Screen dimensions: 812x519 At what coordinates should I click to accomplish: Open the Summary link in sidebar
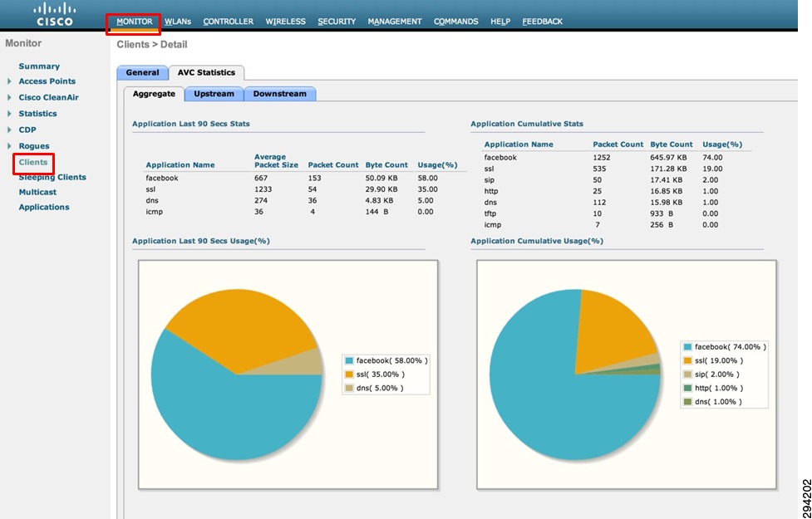[39, 66]
